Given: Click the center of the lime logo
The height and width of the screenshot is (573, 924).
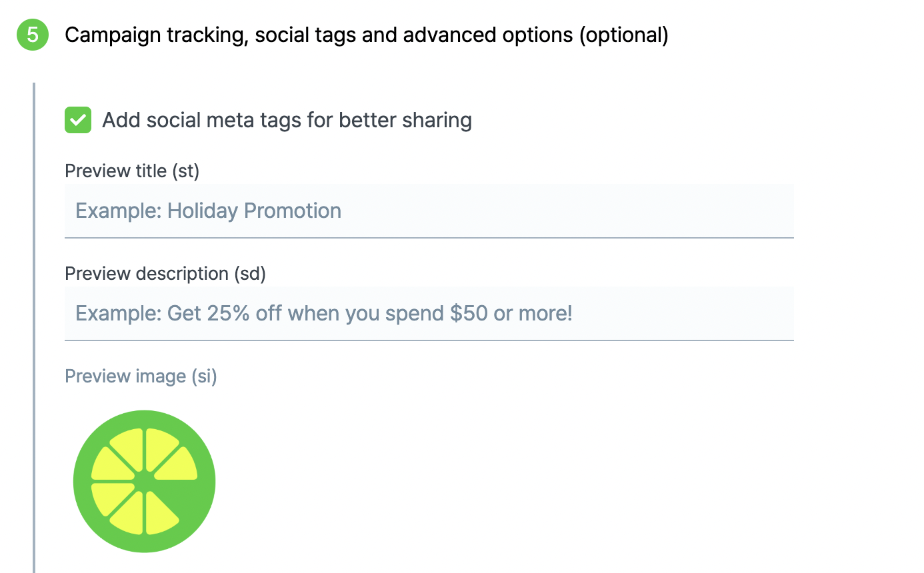Looking at the screenshot, I should click(144, 481).
